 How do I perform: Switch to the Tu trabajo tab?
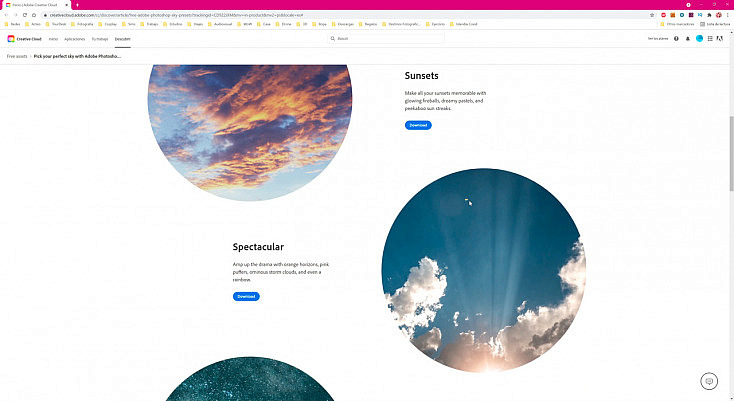click(x=100, y=39)
